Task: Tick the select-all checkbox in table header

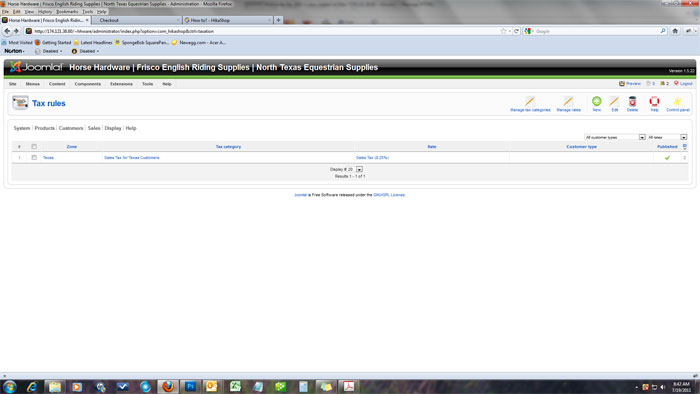Action: pyautogui.click(x=34, y=146)
